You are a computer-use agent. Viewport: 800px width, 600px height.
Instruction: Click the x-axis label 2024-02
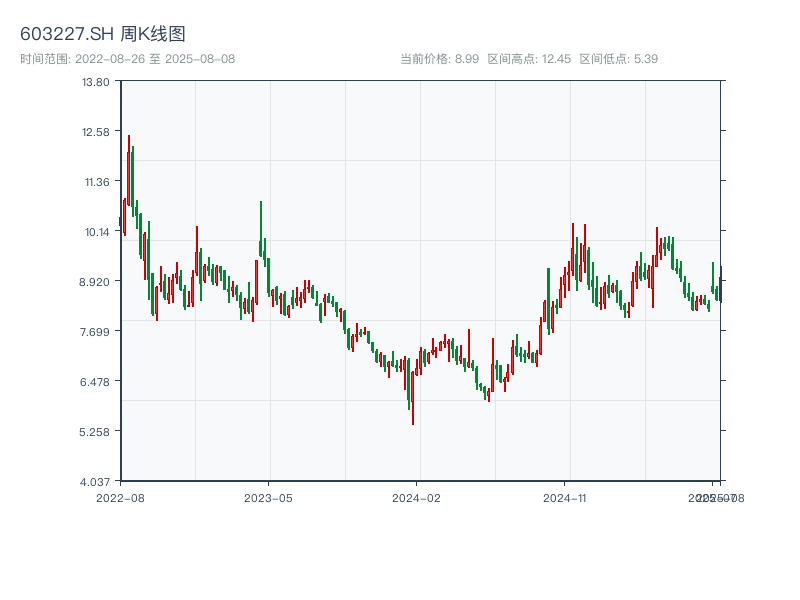point(416,498)
